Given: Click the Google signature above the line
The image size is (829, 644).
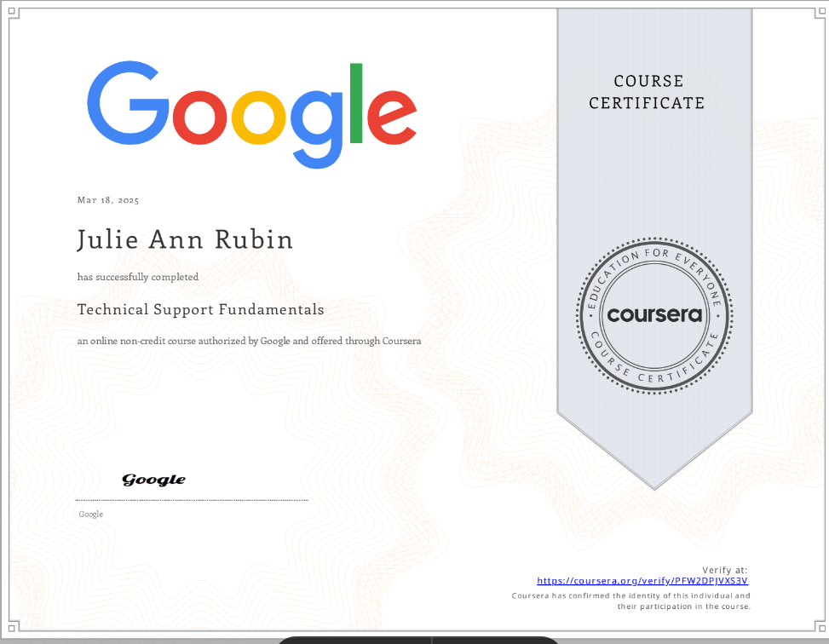Looking at the screenshot, I should point(154,480).
